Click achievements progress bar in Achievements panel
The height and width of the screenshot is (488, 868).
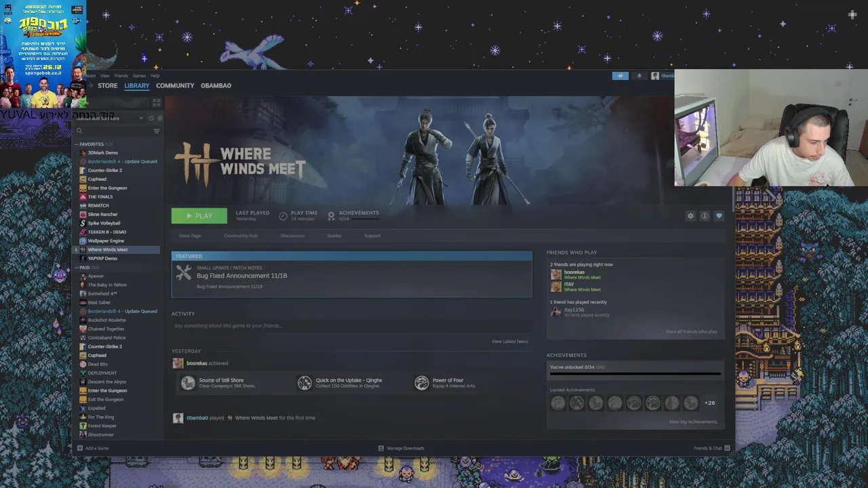coord(635,373)
